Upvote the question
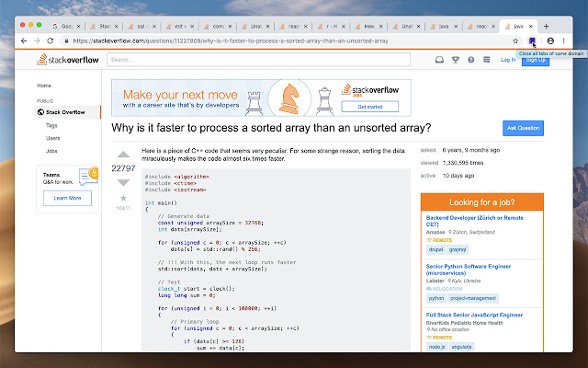This screenshot has width=588, height=368. [123, 155]
